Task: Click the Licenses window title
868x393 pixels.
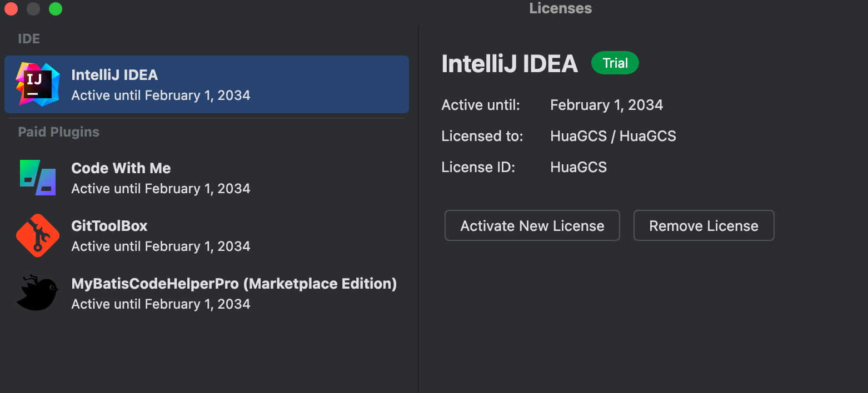Action: [560, 8]
